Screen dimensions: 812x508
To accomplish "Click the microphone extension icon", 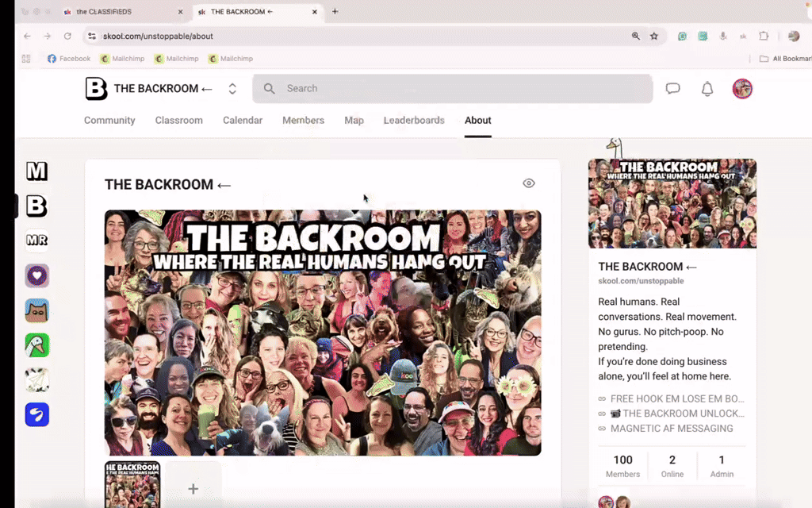I will [x=723, y=37].
